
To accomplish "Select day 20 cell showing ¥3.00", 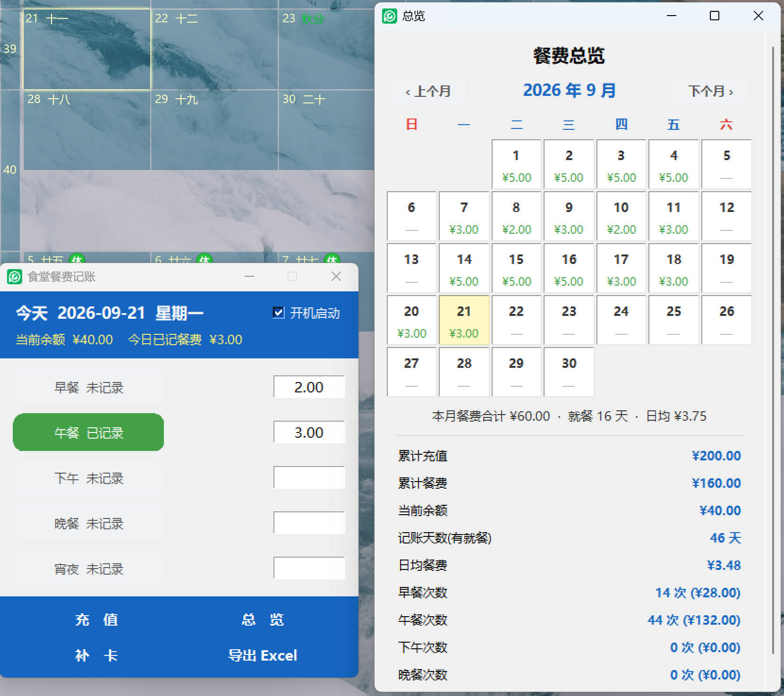I will coord(411,320).
